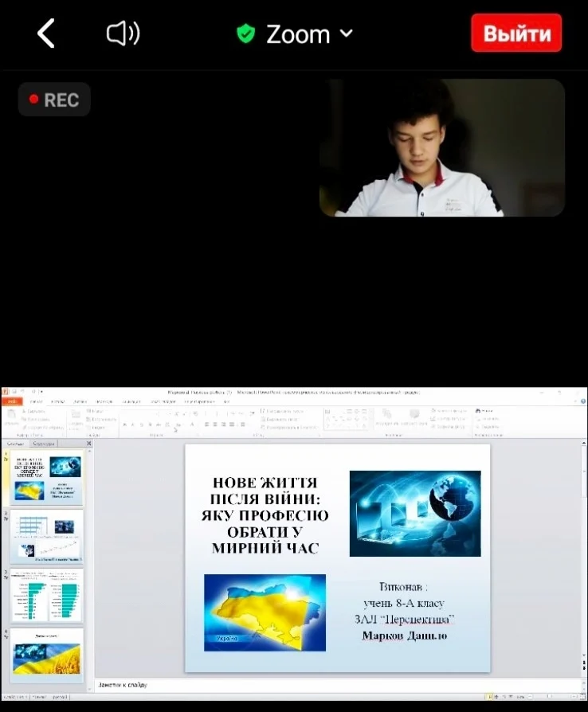Toggle the speaker audio output icon
The width and height of the screenshot is (588, 712).
[x=123, y=33]
